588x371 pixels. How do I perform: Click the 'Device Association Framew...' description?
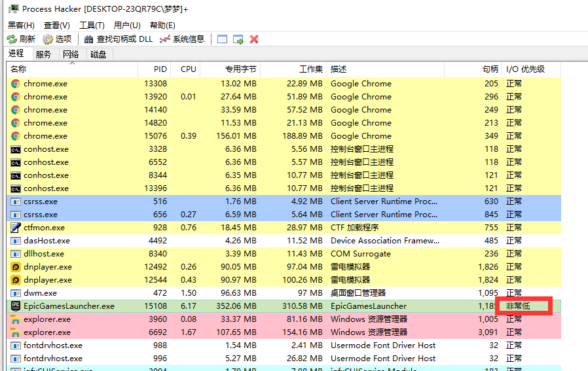pyautogui.click(x=385, y=241)
